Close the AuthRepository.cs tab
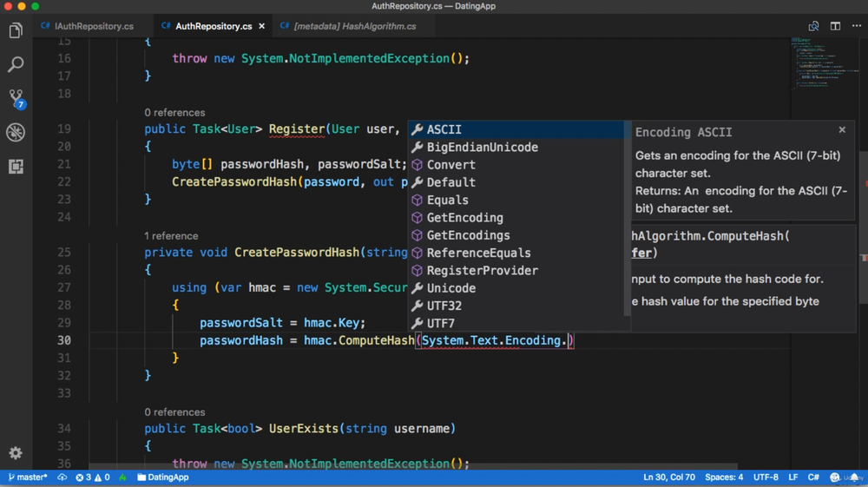Image resolution: width=868 pixels, height=487 pixels. (262, 26)
